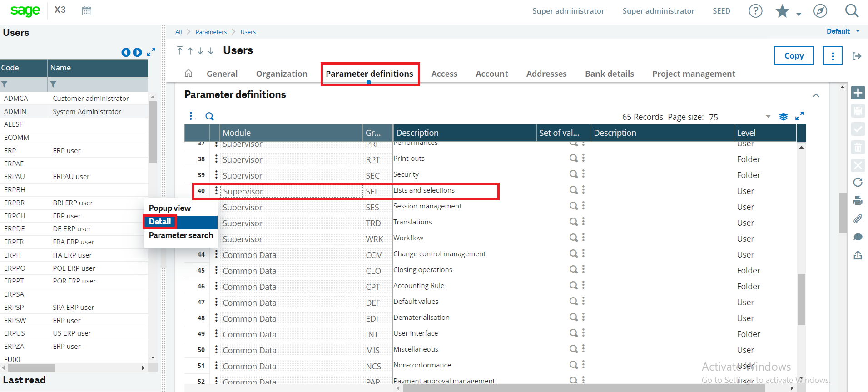This screenshot has height=392, width=868.
Task: Open the compass navigation icon
Action: click(820, 11)
